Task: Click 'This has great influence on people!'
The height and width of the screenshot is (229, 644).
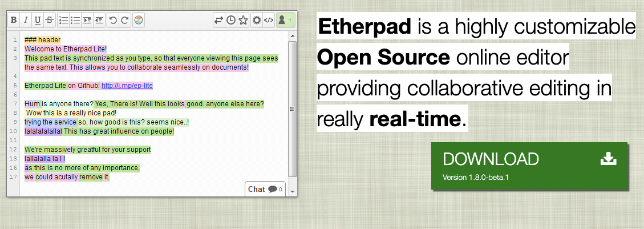Action: [x=119, y=131]
